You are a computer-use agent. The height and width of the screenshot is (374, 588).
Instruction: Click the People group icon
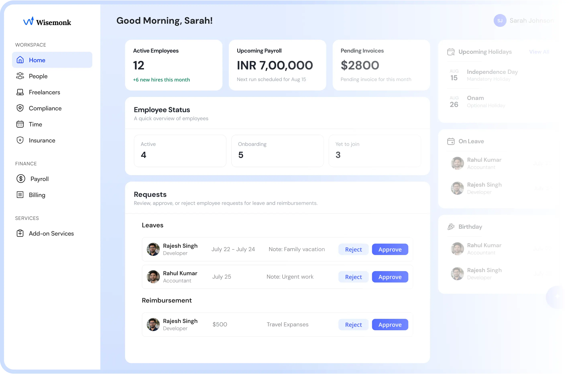(20, 76)
